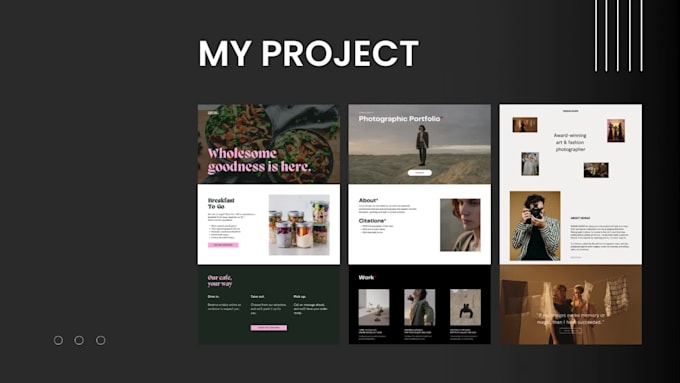Click the Pick up column label
The height and width of the screenshot is (383, 680).
(x=300, y=297)
